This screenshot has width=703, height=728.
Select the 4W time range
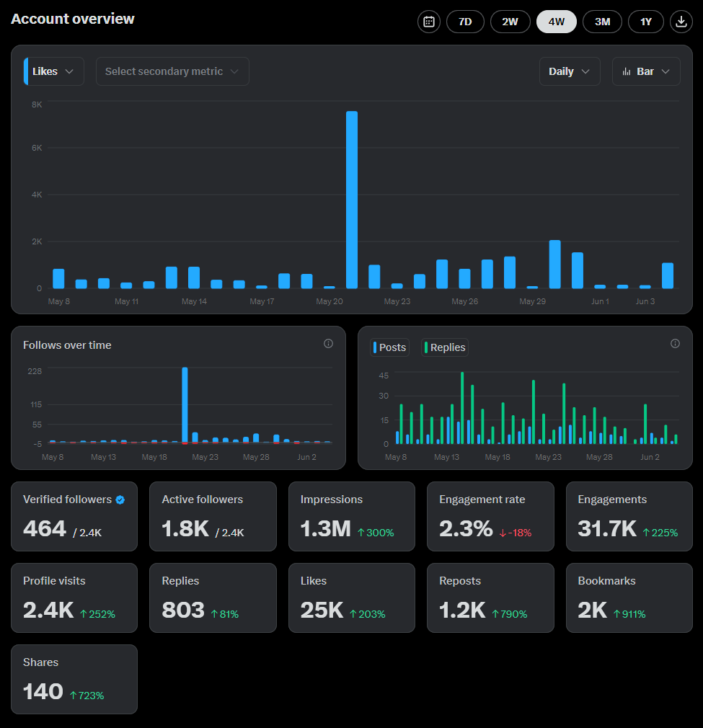[x=556, y=22]
